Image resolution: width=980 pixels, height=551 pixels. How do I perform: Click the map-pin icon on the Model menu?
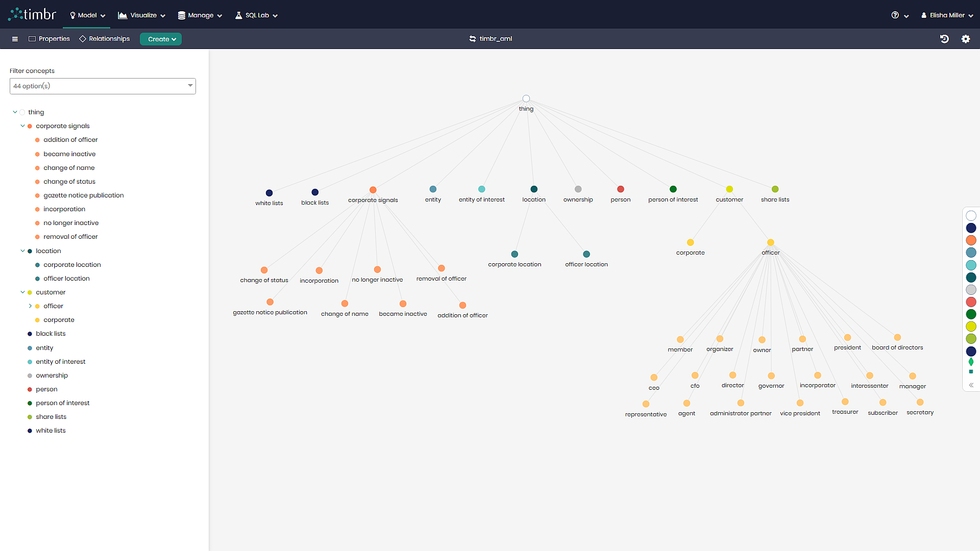(71, 15)
